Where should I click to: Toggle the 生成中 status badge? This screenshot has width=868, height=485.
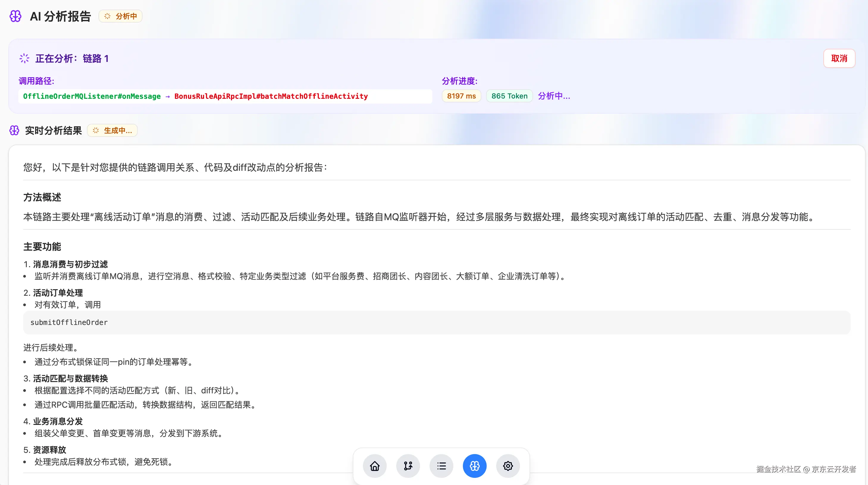pos(112,130)
